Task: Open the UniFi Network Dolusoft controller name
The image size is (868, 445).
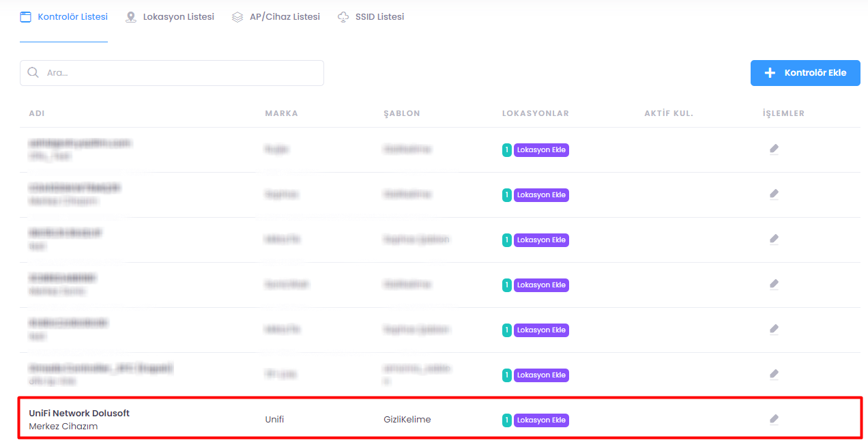Action: point(79,413)
